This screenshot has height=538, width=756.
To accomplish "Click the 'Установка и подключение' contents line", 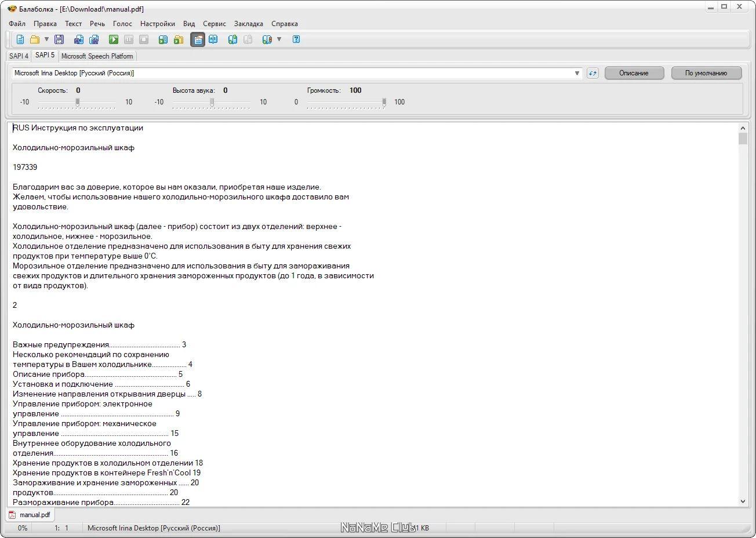I will 101,384.
